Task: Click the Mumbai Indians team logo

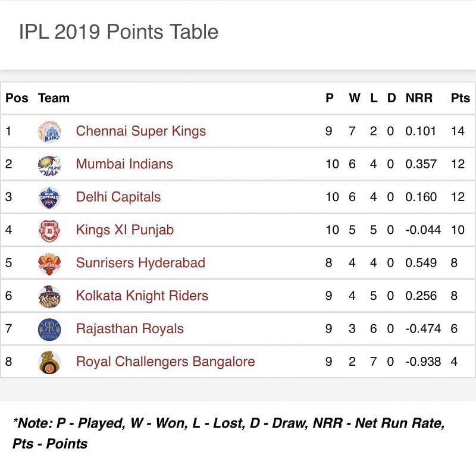Action: (49, 164)
